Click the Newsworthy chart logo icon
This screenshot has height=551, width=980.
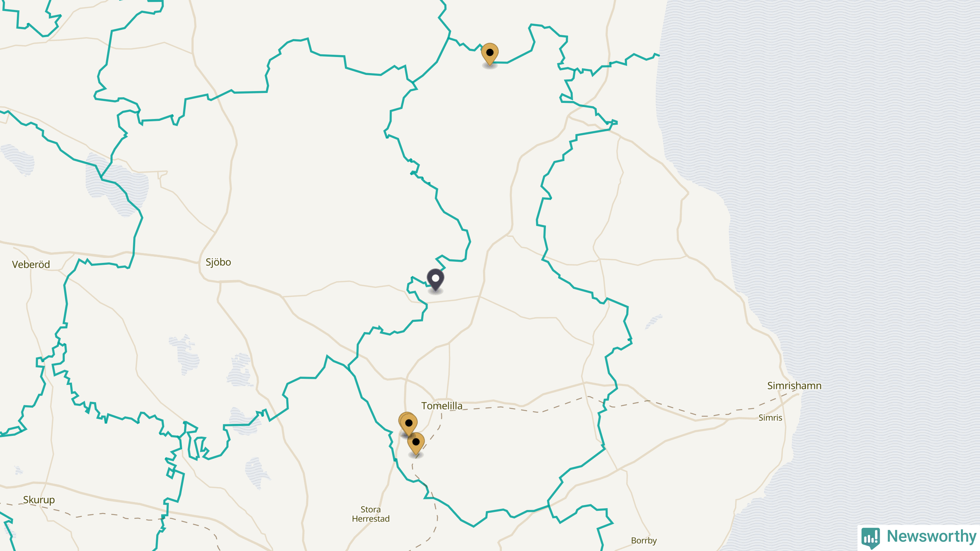click(x=871, y=537)
